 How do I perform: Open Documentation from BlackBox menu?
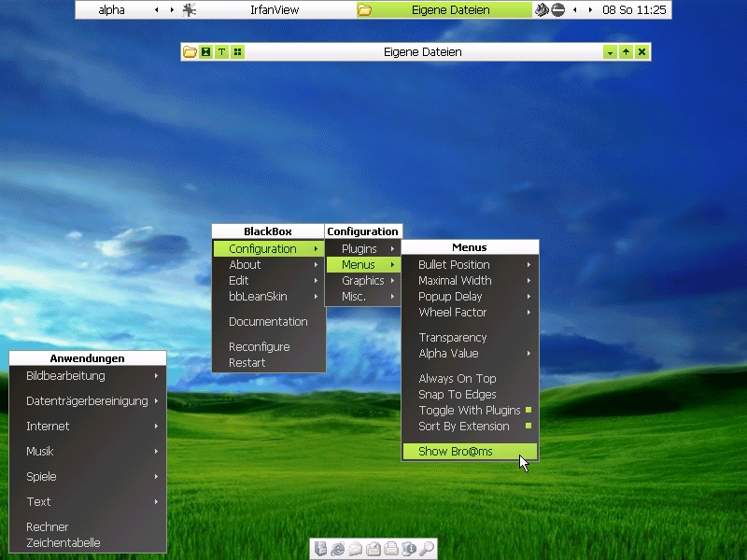pyautogui.click(x=269, y=322)
